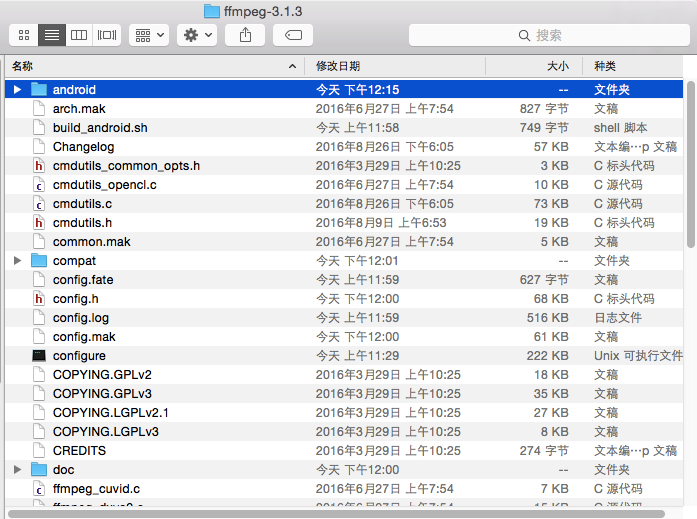The height and width of the screenshot is (519, 697).
Task: Click the cmdutils.h header file icon
Action: click(x=39, y=223)
